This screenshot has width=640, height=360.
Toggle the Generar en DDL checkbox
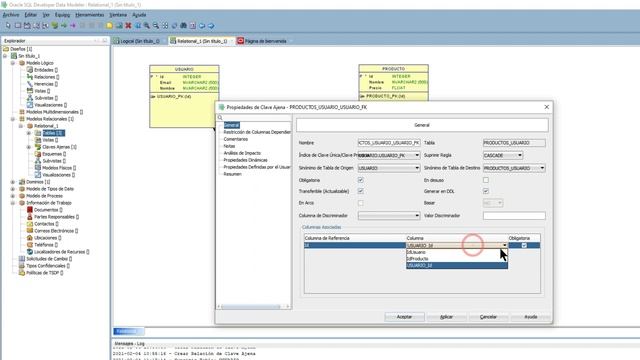(486, 191)
